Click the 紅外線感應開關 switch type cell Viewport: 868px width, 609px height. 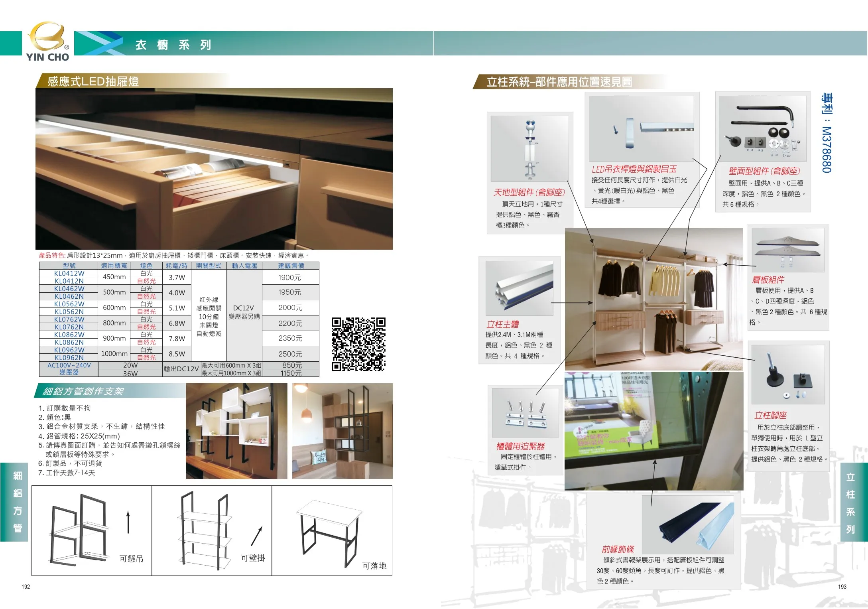[209, 316]
